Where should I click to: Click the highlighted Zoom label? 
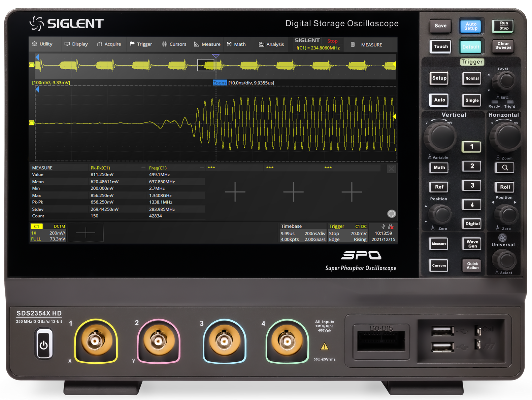pos(220,83)
